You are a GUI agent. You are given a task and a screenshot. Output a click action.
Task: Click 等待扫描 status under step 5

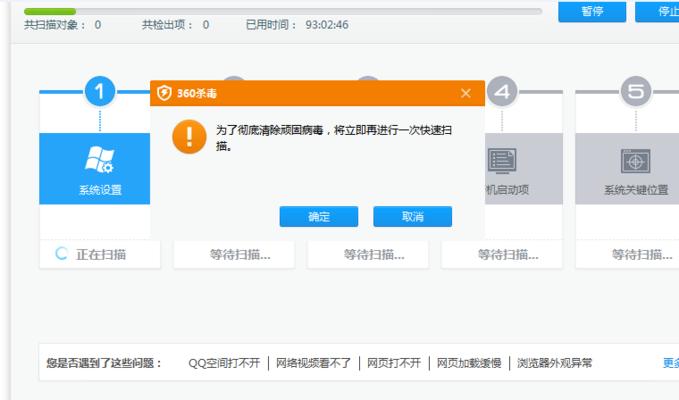642,255
